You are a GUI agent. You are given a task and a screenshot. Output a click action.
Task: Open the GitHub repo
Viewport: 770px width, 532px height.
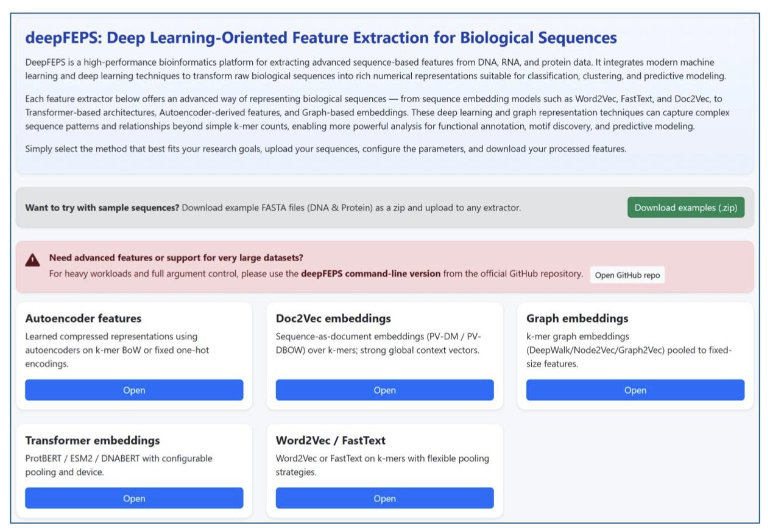[x=627, y=275]
